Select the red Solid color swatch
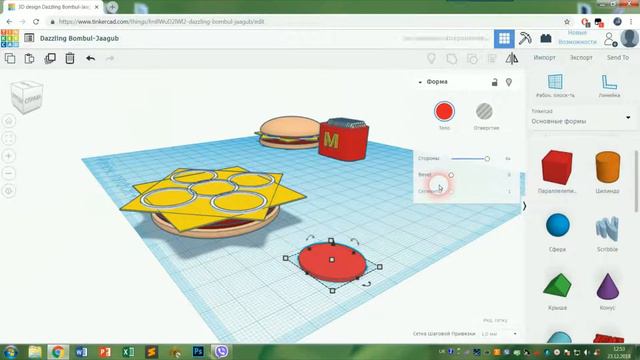Image resolution: width=640 pixels, height=360 pixels. coord(444,111)
